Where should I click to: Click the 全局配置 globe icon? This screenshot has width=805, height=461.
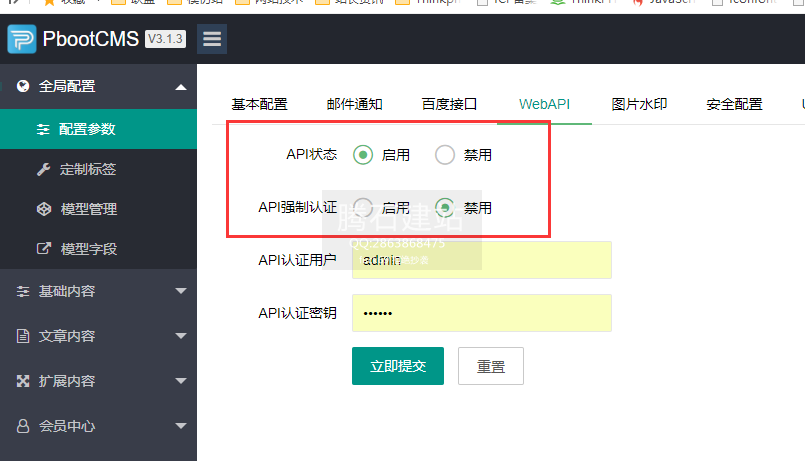click(23, 87)
